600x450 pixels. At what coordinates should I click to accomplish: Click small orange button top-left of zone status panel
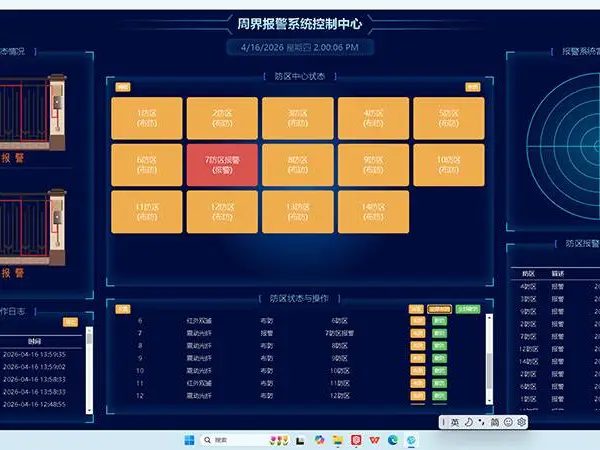click(x=123, y=87)
